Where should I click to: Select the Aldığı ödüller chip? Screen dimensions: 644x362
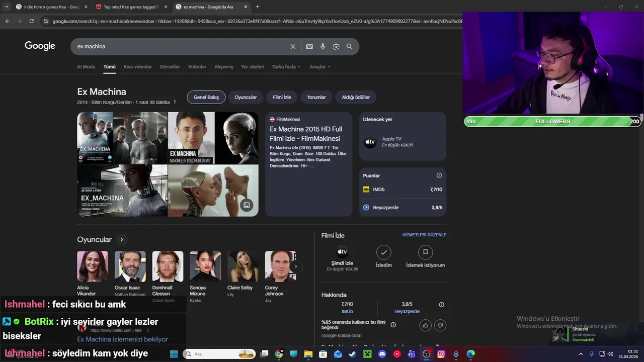(x=356, y=97)
